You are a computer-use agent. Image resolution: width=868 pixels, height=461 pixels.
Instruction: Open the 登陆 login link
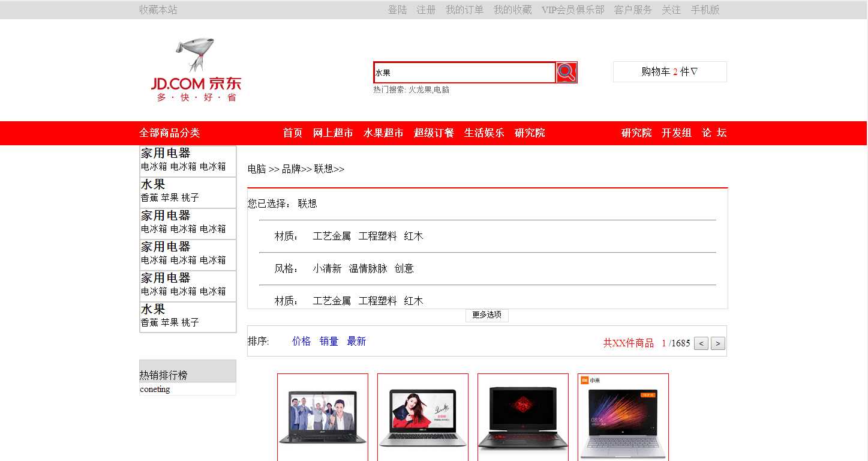[x=398, y=10]
